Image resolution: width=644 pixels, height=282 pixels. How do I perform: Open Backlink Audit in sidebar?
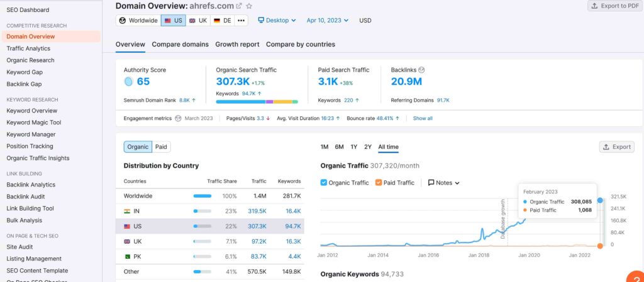[25, 197]
